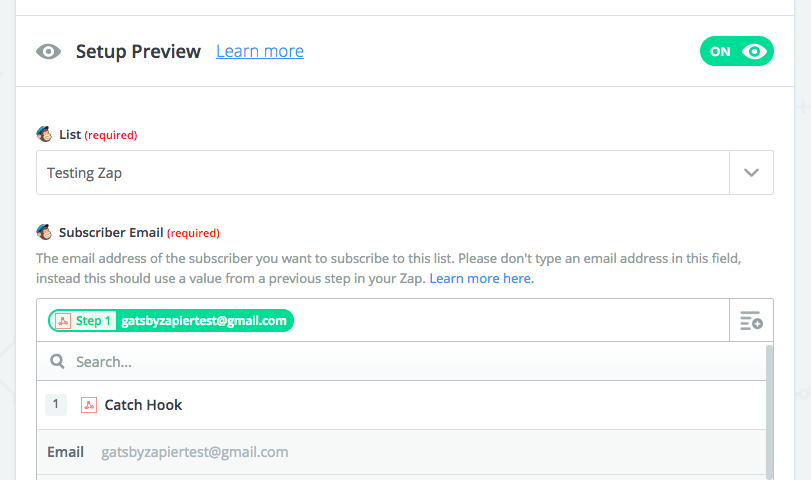This screenshot has height=480, width=811.
Task: Click the step number 1 badge
Action: coord(56,404)
